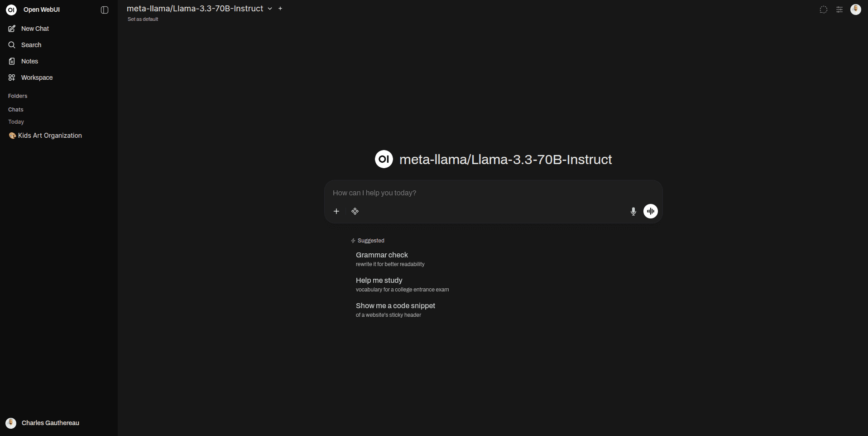Click the plus attachment icon in chat box
The image size is (868, 436).
point(336,211)
